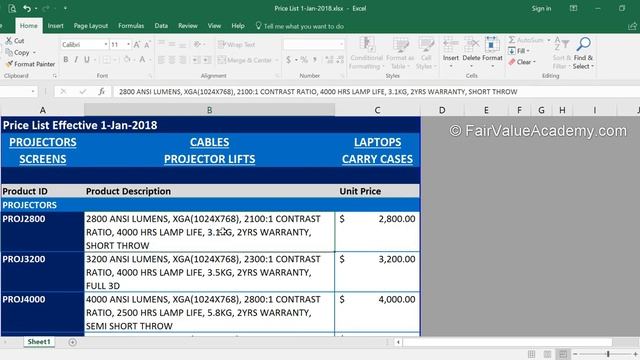The image size is (640, 360).
Task: Click the Cut scissors icon
Action: coord(9,40)
